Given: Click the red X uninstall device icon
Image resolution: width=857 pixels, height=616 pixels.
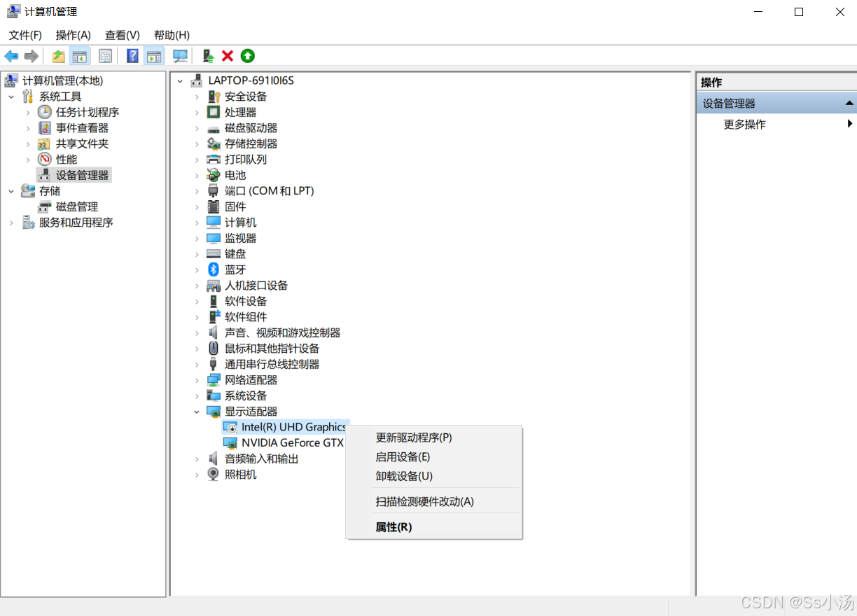Looking at the screenshot, I should [x=228, y=56].
